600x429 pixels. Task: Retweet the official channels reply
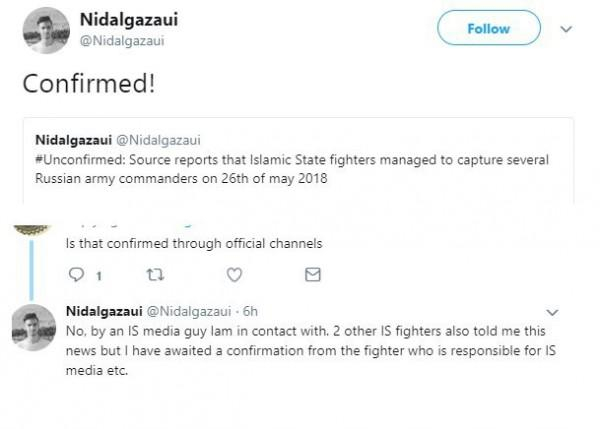(154, 274)
